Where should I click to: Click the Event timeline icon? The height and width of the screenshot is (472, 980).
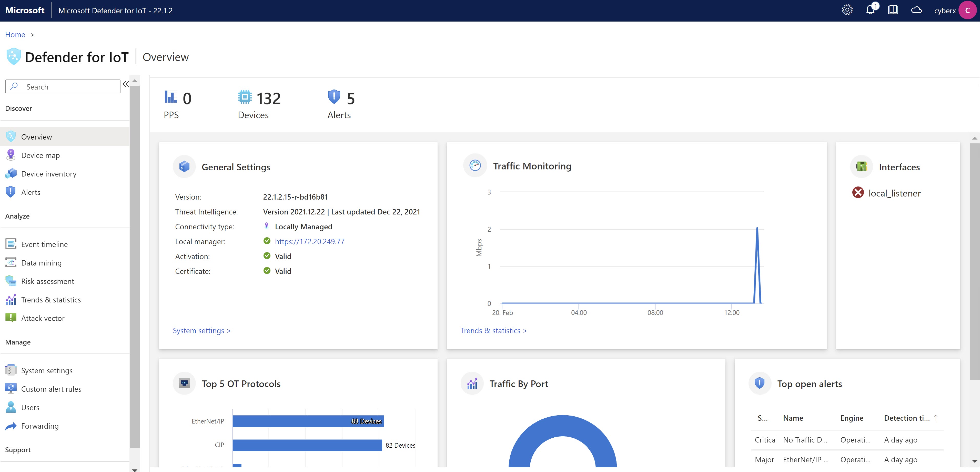tap(11, 244)
